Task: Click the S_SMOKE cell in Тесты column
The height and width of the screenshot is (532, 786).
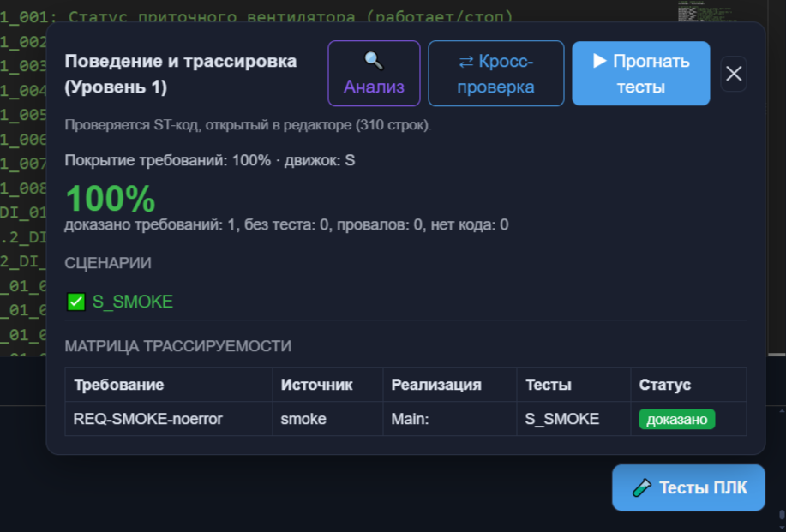Action: click(573, 419)
